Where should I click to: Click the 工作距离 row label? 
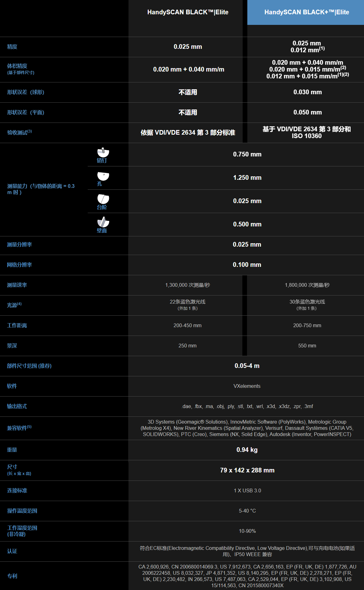17,325
